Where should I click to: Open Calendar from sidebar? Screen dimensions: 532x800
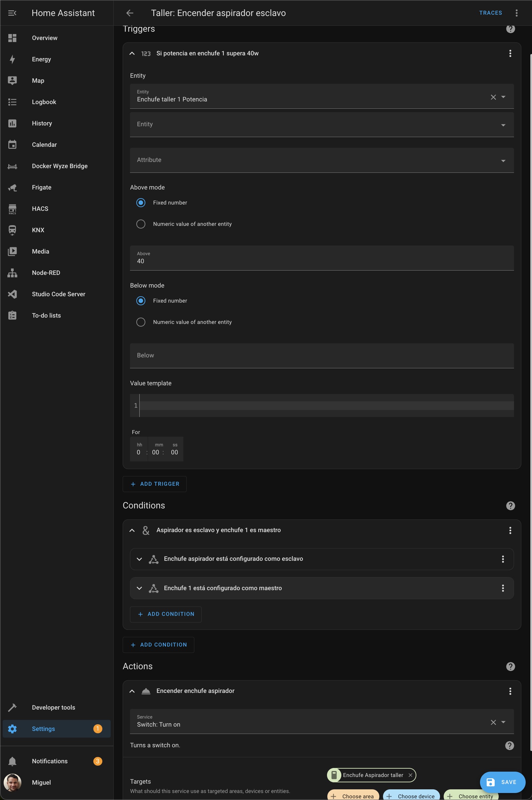point(57,145)
